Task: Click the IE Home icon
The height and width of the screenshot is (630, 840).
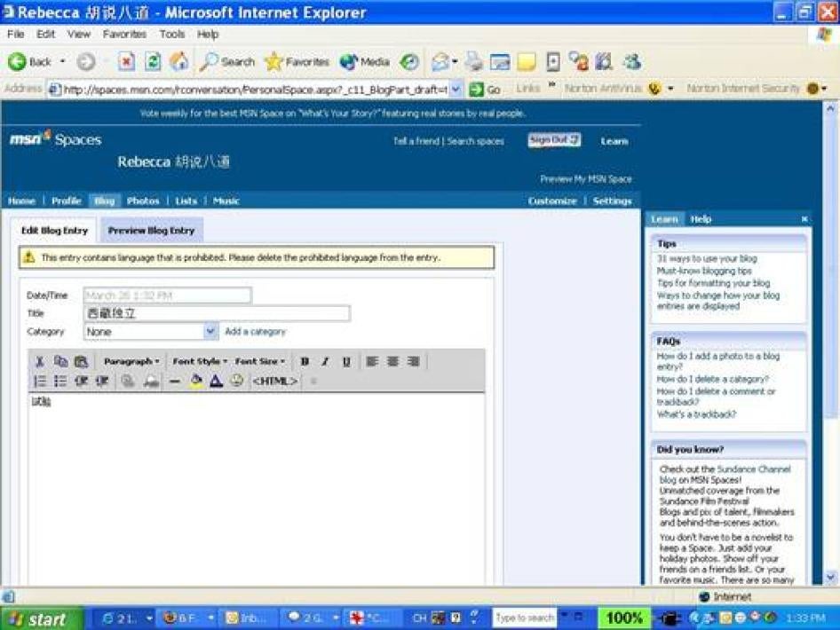Action: click(x=179, y=61)
